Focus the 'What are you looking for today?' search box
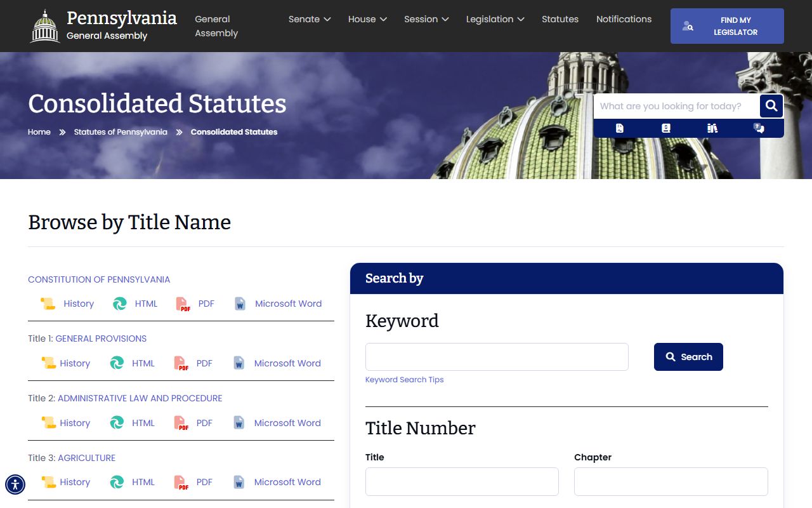Viewport: 812px width, 508px height. (676, 106)
